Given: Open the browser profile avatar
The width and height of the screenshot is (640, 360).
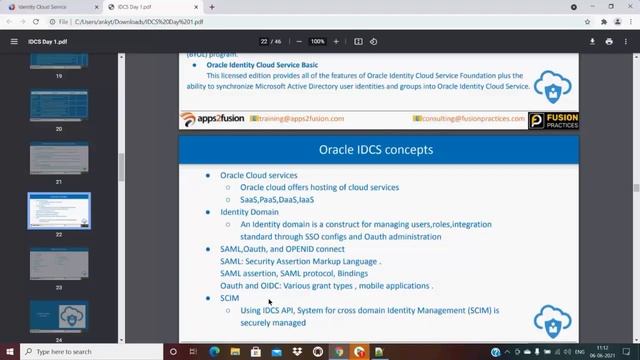Looking at the screenshot, I should coord(618,22).
